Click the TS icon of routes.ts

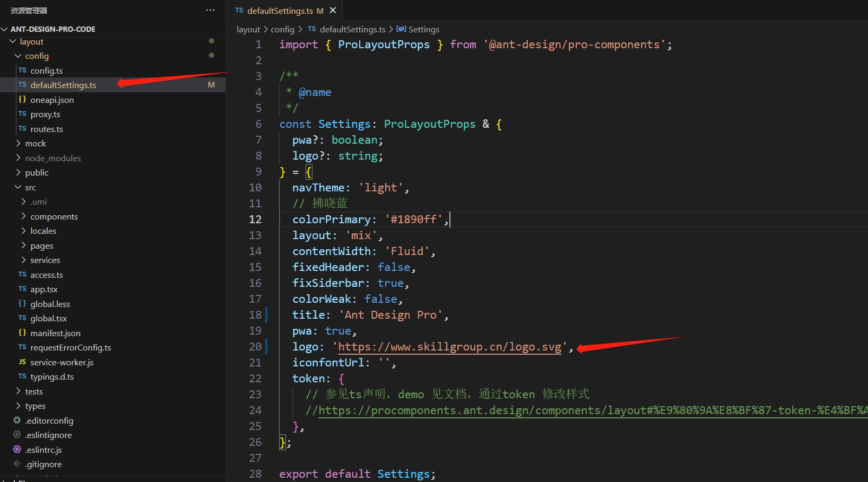(x=22, y=129)
